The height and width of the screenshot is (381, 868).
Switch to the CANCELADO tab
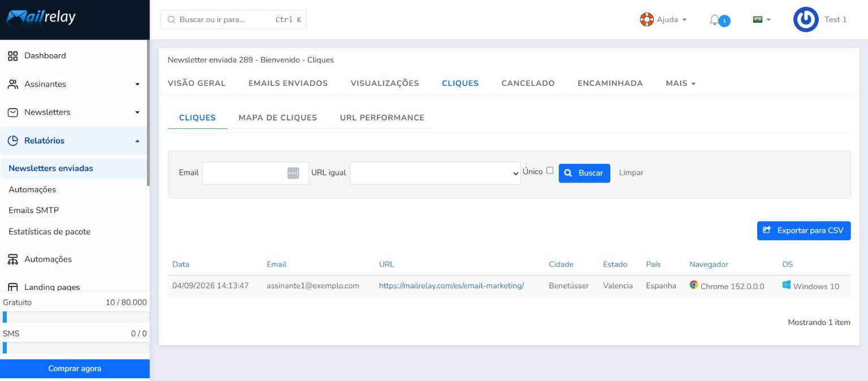click(x=528, y=83)
